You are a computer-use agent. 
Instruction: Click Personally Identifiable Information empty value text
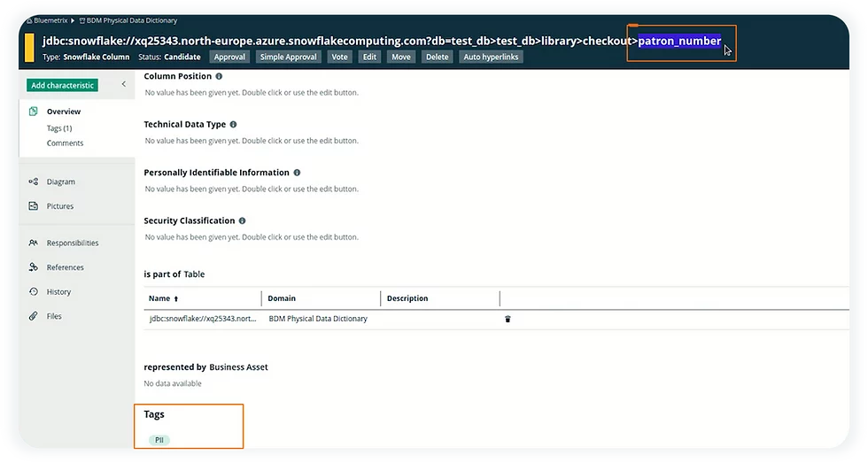252,189
